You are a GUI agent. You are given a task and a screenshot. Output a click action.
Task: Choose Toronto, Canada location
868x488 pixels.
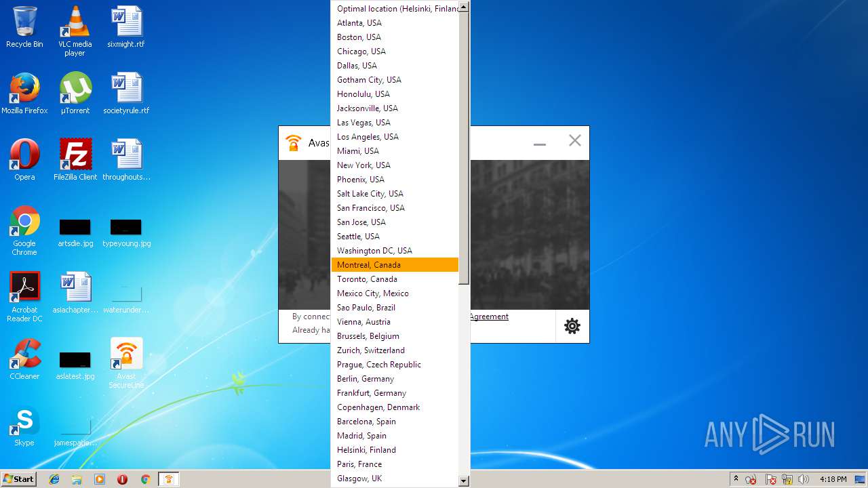[x=395, y=279]
